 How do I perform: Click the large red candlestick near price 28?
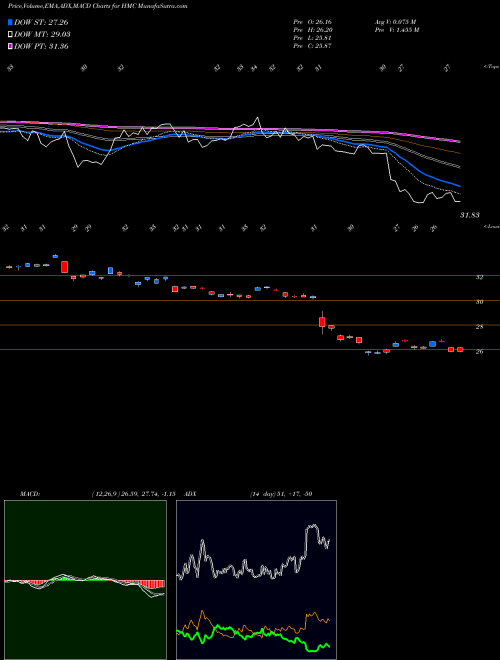(322, 322)
